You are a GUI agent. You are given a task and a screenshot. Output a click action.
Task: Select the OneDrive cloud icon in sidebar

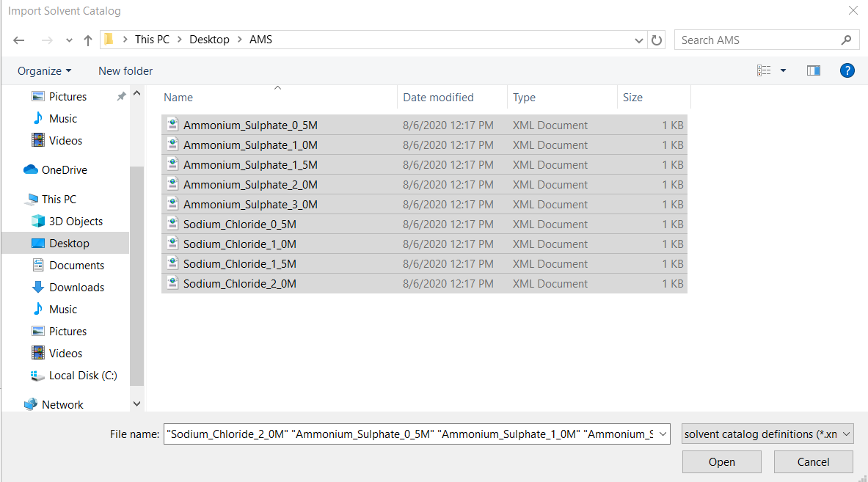(x=31, y=169)
